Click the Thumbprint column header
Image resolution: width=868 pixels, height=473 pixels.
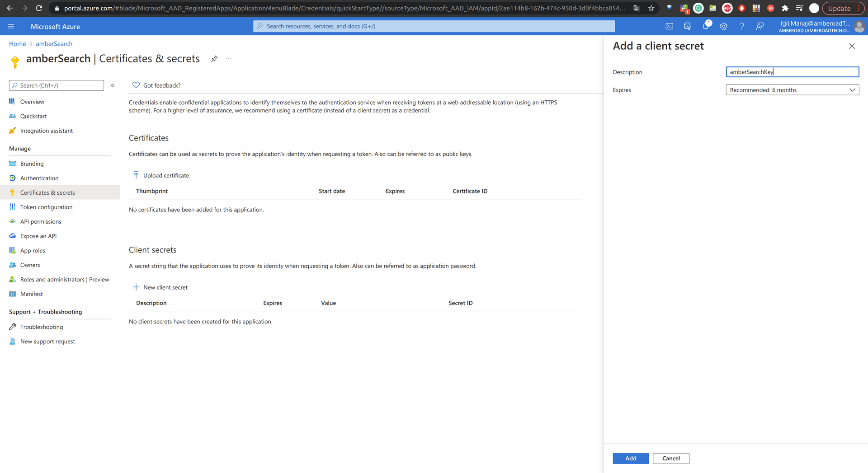coord(152,191)
